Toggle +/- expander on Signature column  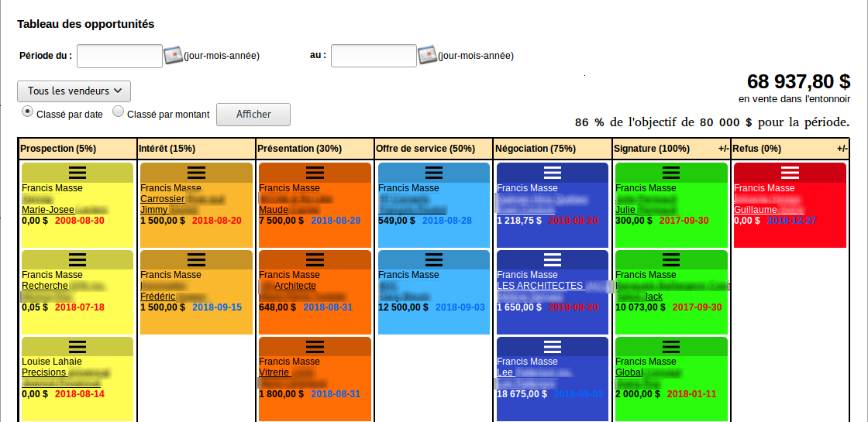(723, 149)
